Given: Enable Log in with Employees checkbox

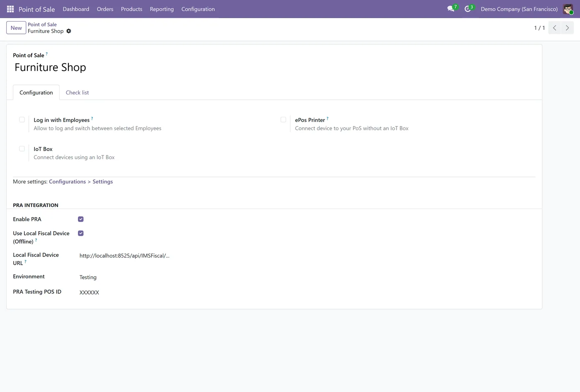Looking at the screenshot, I should pos(22,120).
